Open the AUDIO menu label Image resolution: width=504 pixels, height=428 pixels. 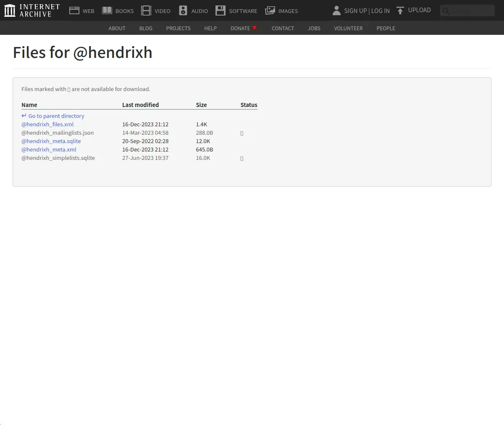tap(200, 11)
